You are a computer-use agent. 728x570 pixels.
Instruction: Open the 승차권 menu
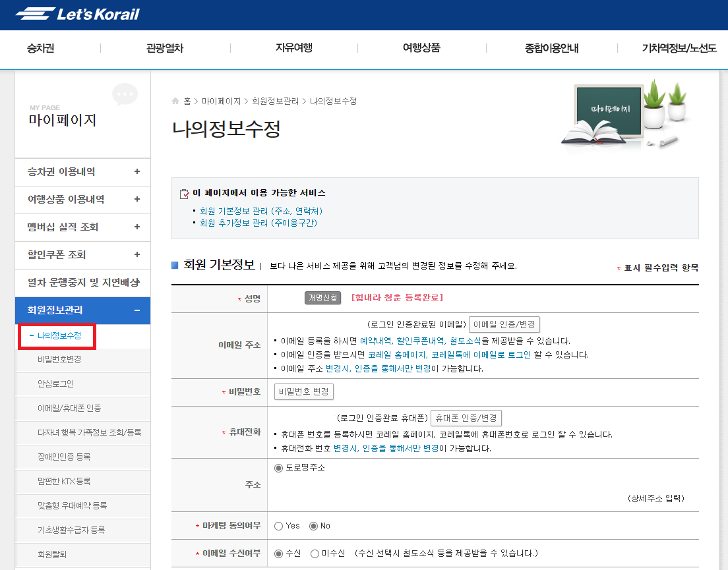pos(40,48)
